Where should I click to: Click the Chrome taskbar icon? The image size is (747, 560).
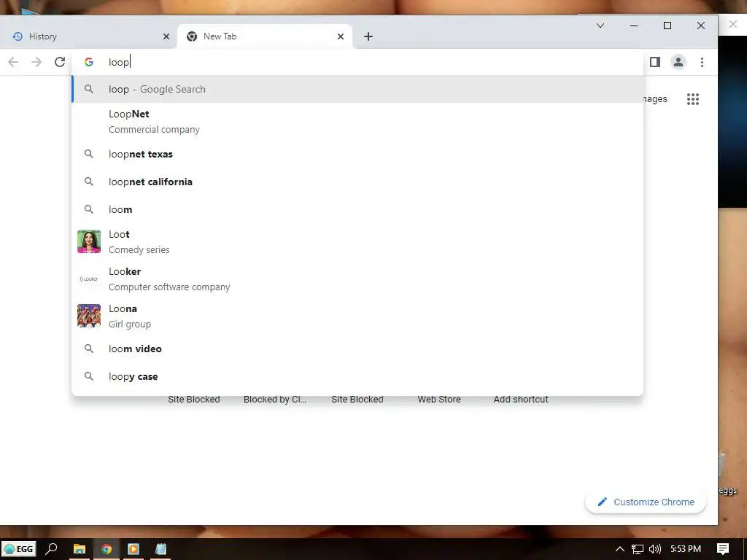[107, 549]
